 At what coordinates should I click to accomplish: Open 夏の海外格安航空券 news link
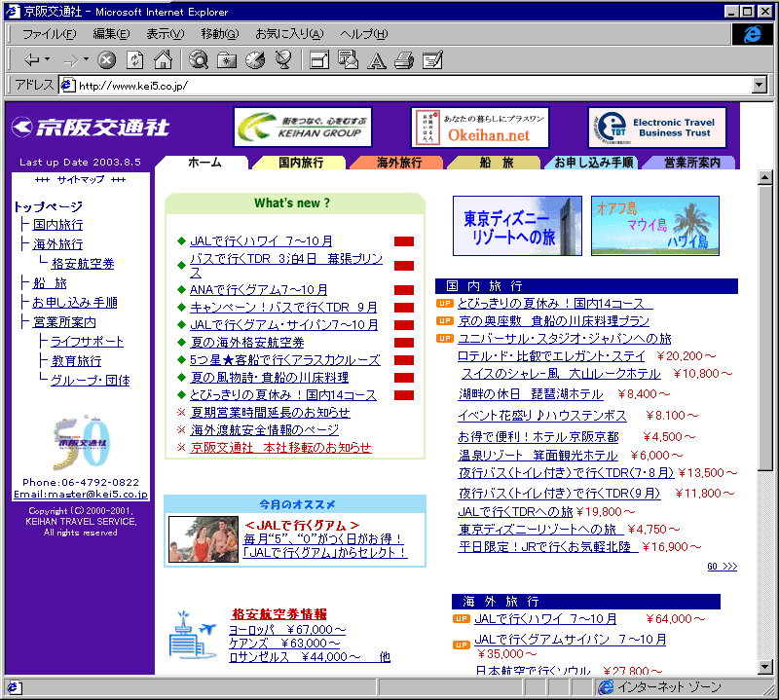point(247,343)
